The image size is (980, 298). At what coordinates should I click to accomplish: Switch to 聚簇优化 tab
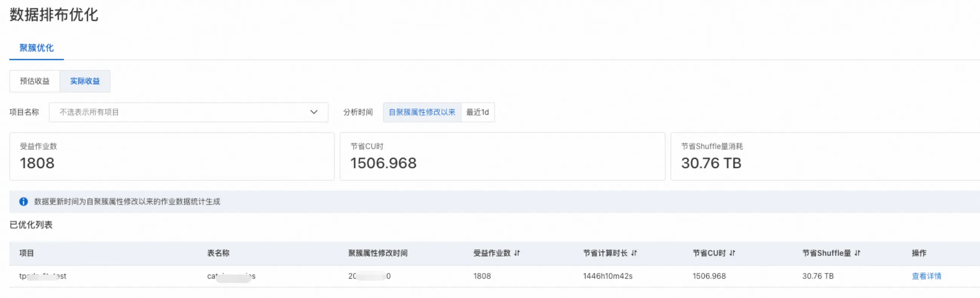pos(37,48)
